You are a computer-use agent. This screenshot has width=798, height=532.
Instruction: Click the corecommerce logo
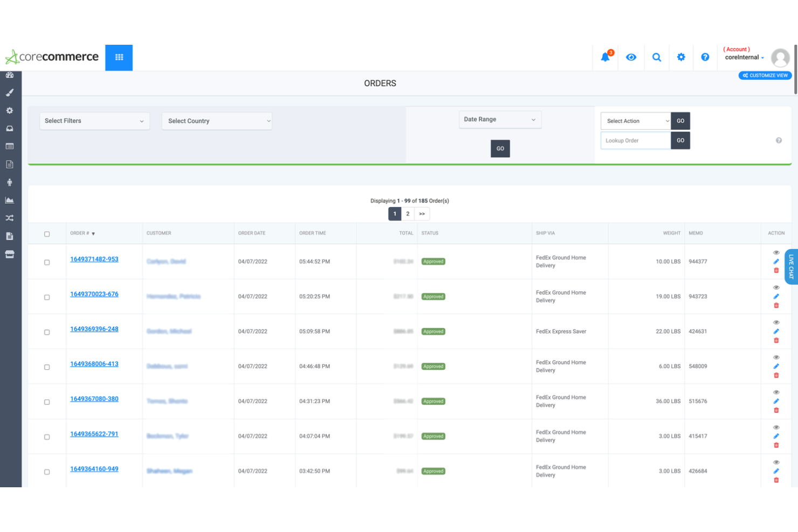click(52, 57)
